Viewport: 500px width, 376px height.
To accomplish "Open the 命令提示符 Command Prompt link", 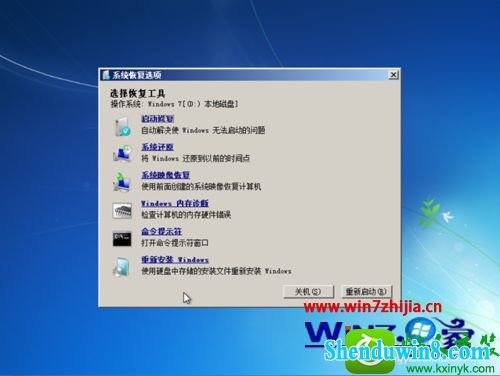I will 162,231.
